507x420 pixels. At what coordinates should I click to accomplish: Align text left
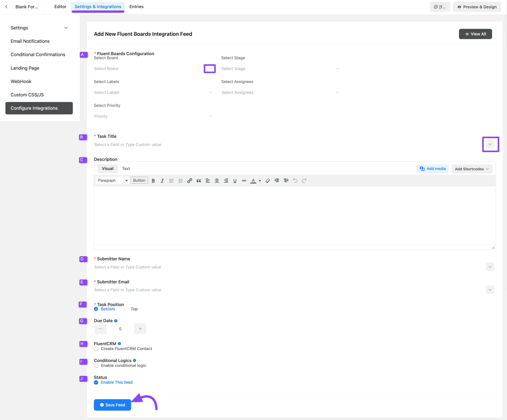(208, 181)
